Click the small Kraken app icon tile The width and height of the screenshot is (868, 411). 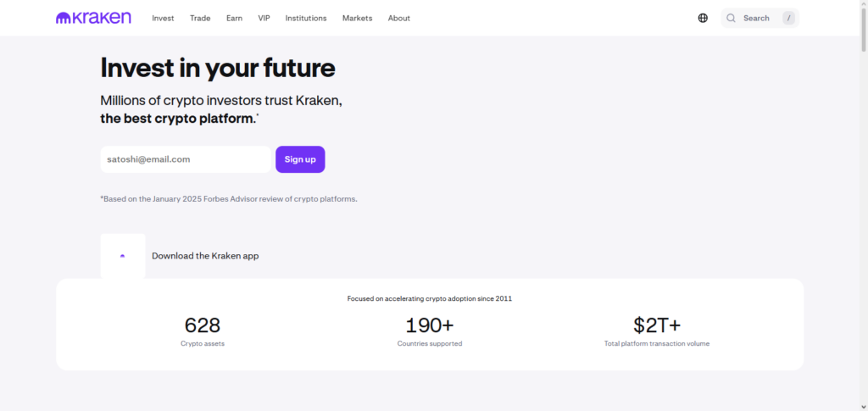pos(122,255)
